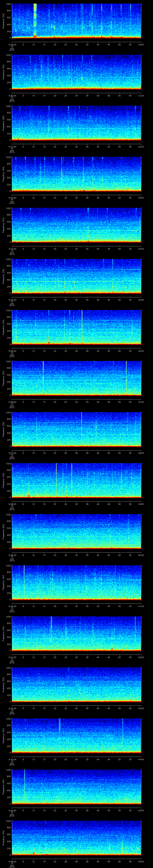Screen dimensions: 153x868
Task: Select the 43:00 end time label
Action: click(141, 708)
